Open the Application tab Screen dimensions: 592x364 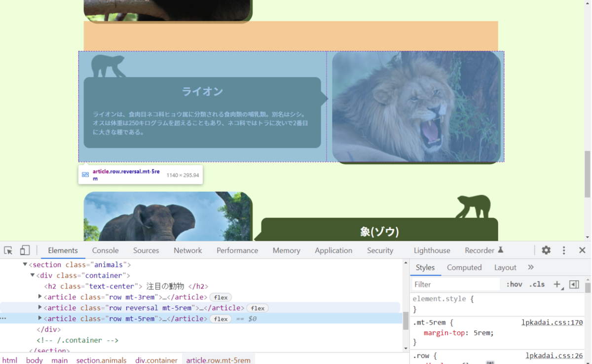333,250
